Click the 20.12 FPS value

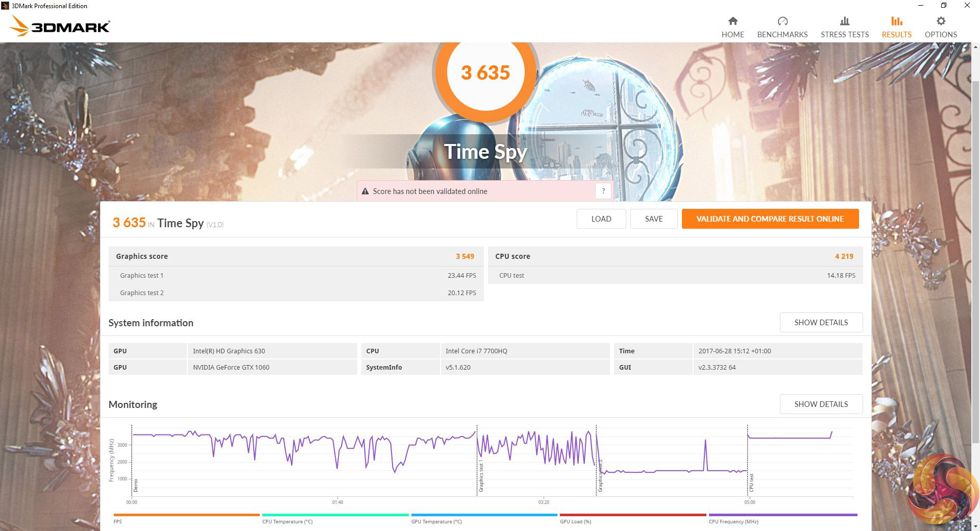pos(462,293)
